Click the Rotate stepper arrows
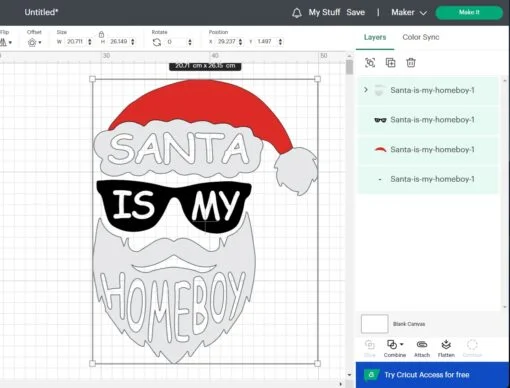 [x=190, y=42]
